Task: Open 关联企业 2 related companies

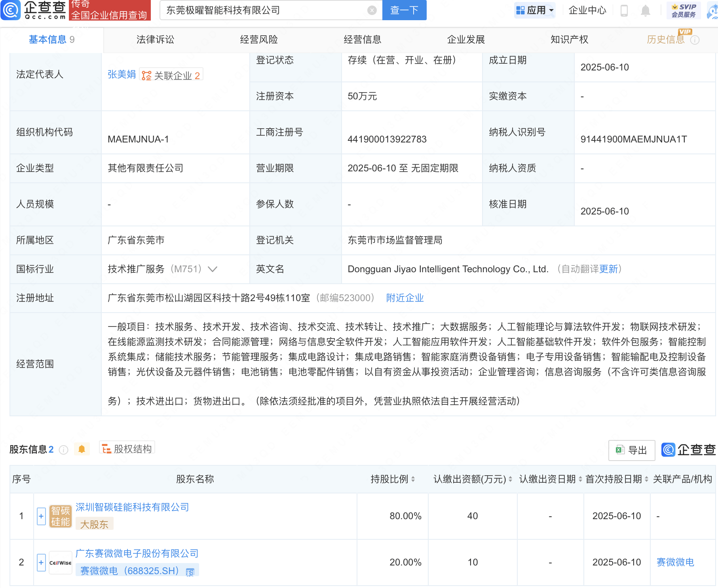Action: [171, 75]
